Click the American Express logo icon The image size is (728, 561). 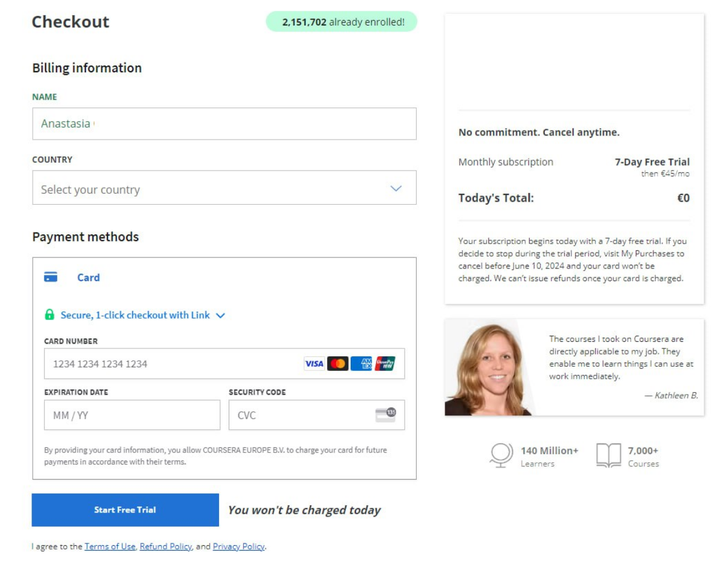[x=362, y=364]
